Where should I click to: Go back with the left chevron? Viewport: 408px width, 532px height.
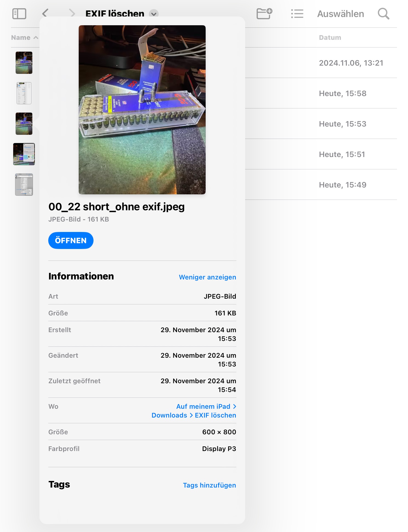click(45, 13)
